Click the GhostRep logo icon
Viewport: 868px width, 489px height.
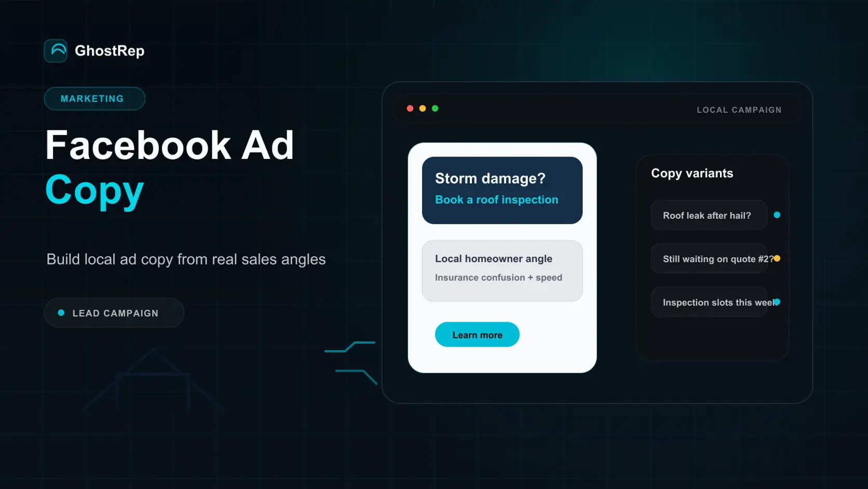(x=56, y=51)
